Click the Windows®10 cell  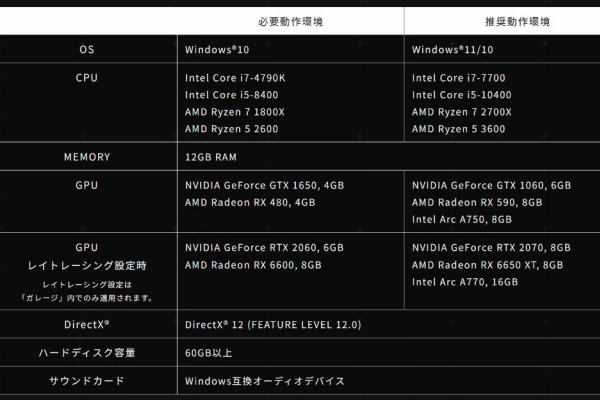point(217,49)
